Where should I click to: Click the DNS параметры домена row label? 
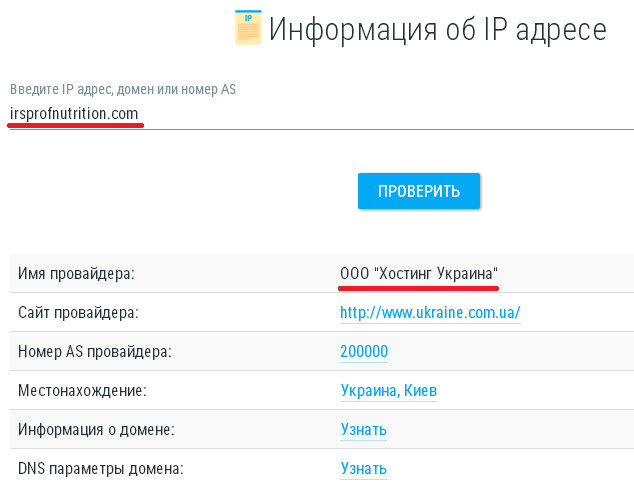click(100, 468)
